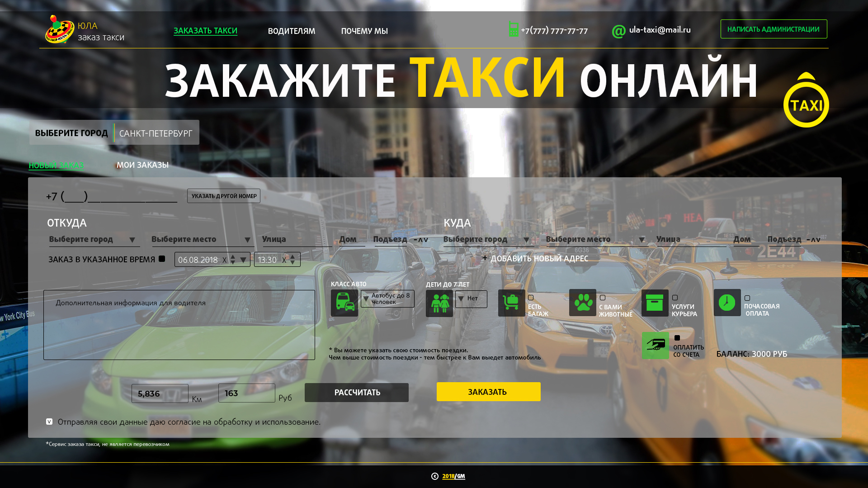The width and height of the screenshot is (868, 488).
Task: Click the yellow @ email icon
Action: pyautogui.click(x=619, y=31)
